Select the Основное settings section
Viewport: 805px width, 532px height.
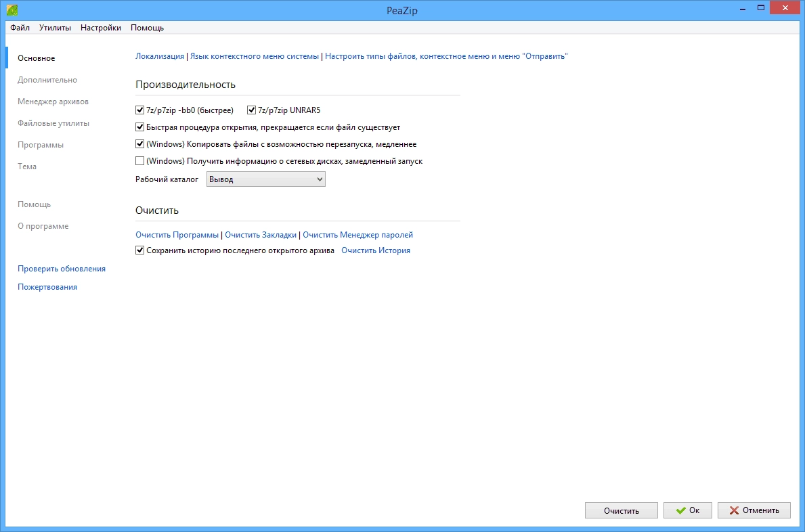37,58
